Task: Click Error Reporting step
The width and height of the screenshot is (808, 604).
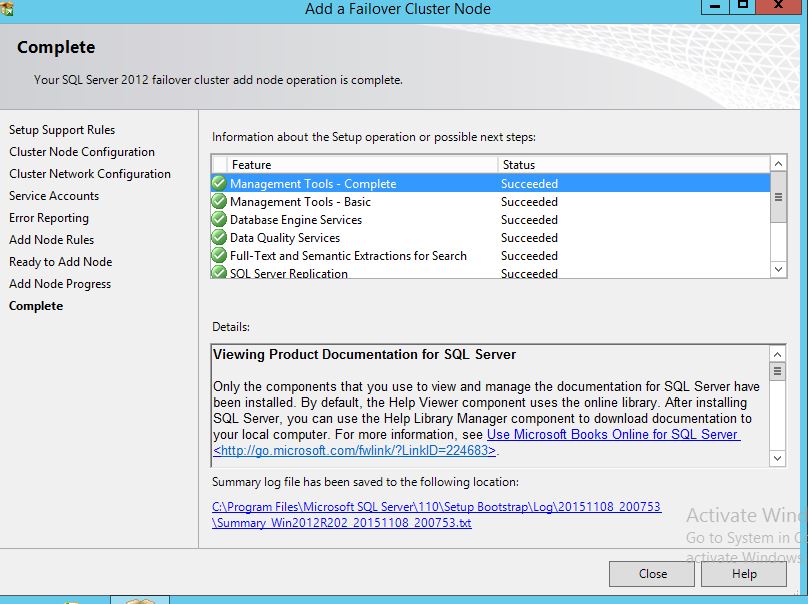Action: [49, 218]
